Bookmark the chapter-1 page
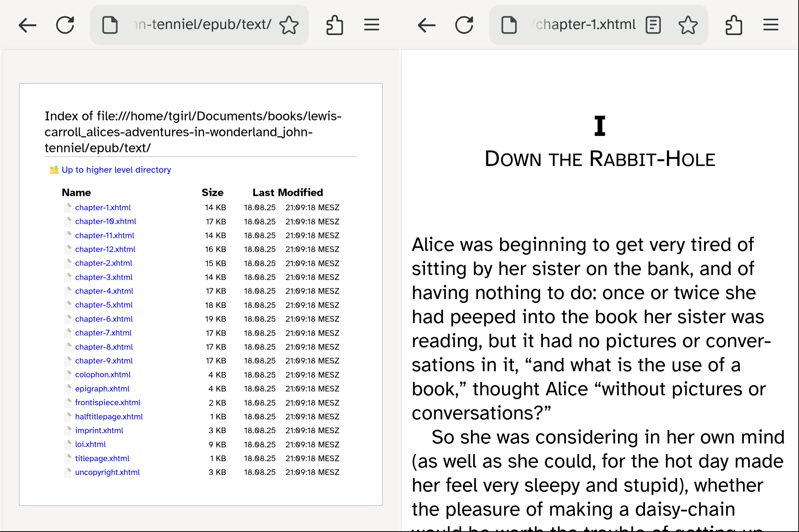The width and height of the screenshot is (799, 532). coord(687,25)
